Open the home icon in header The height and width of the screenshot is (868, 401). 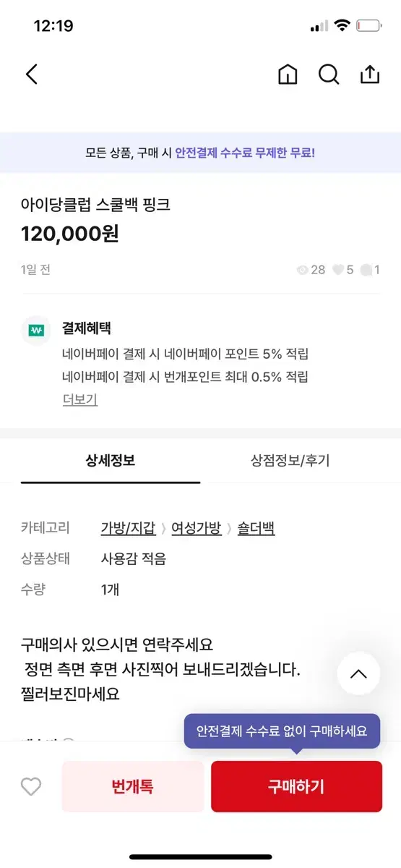click(288, 75)
